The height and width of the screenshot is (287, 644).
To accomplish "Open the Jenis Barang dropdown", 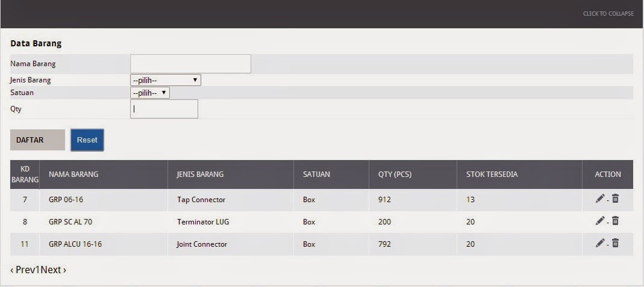I will click(166, 80).
